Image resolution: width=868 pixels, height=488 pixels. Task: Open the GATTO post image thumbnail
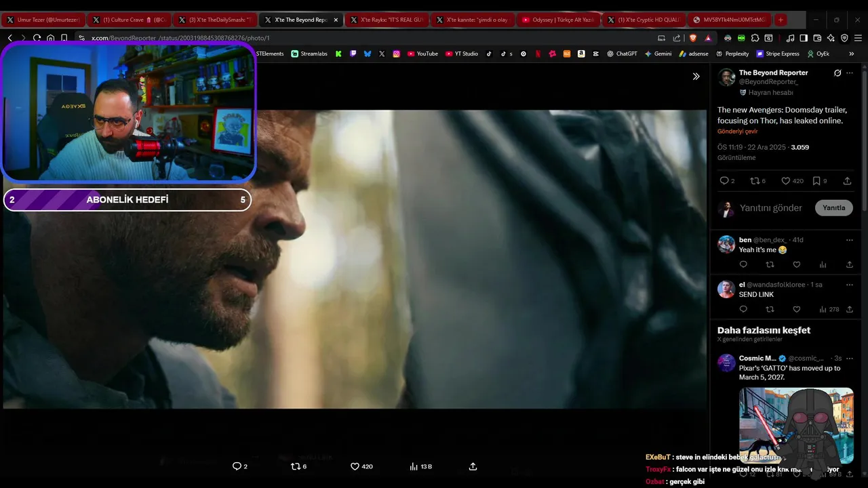point(796,425)
